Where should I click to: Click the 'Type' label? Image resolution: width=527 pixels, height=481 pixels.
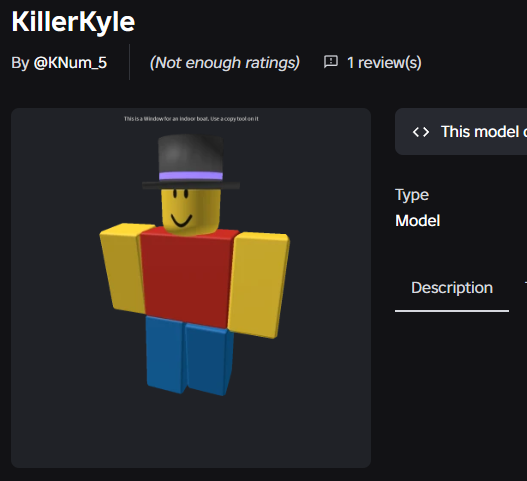tap(412, 195)
